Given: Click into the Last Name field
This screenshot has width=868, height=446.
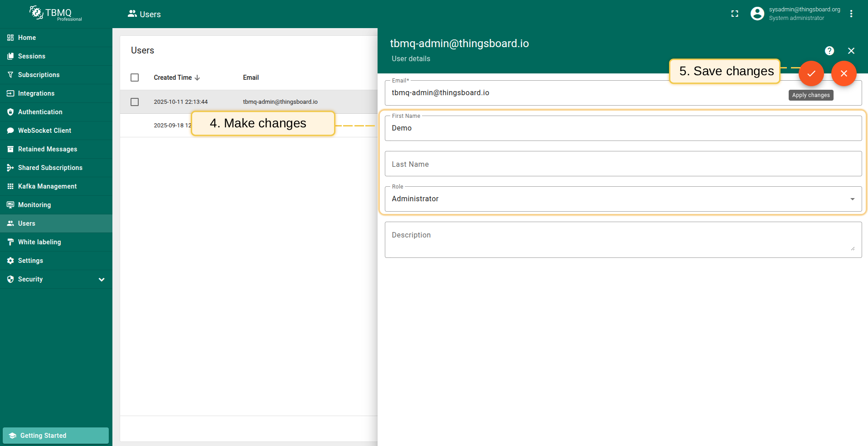Looking at the screenshot, I should pyautogui.click(x=623, y=164).
